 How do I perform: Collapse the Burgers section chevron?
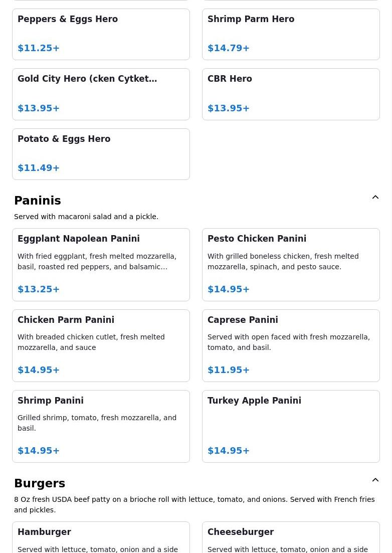pyautogui.click(x=375, y=480)
